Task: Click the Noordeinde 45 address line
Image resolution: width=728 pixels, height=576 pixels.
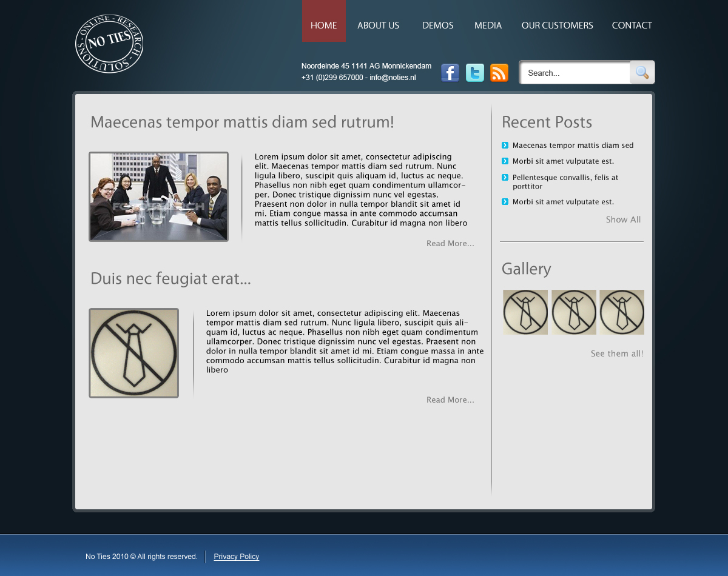Action: [366, 66]
